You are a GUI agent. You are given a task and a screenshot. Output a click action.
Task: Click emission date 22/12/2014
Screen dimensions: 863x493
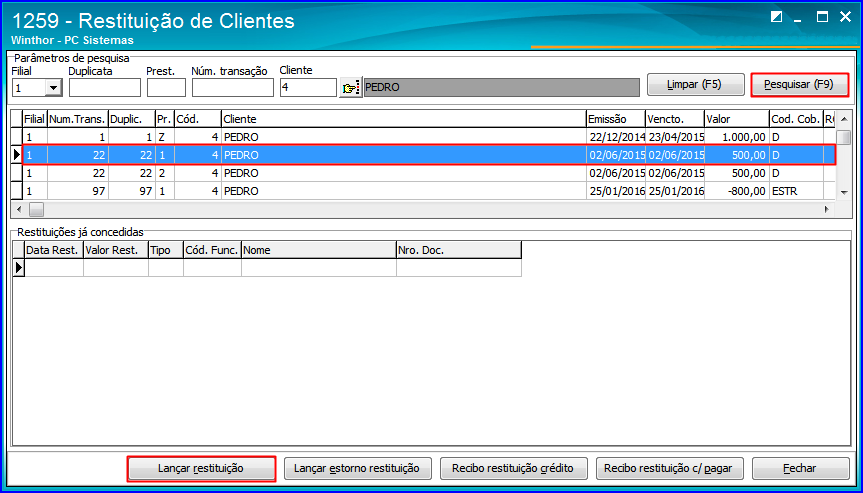click(615, 137)
